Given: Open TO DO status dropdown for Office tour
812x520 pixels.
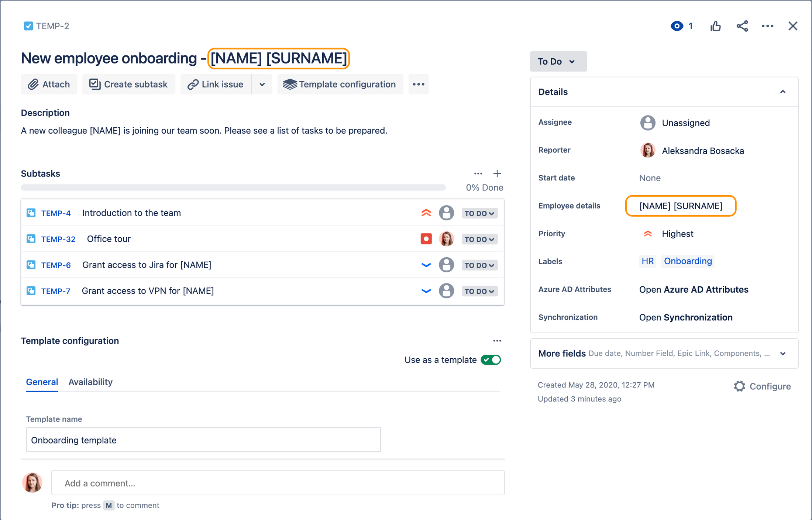Looking at the screenshot, I should pos(479,239).
